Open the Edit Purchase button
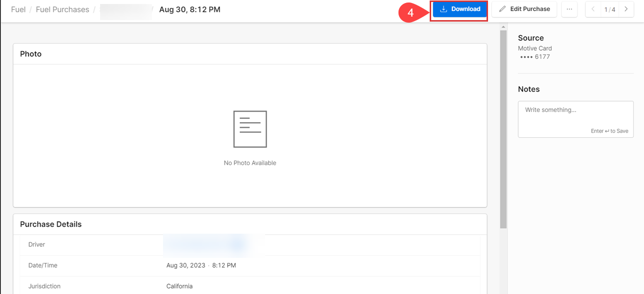Screen dimensions: 644x294 coord(524,9)
